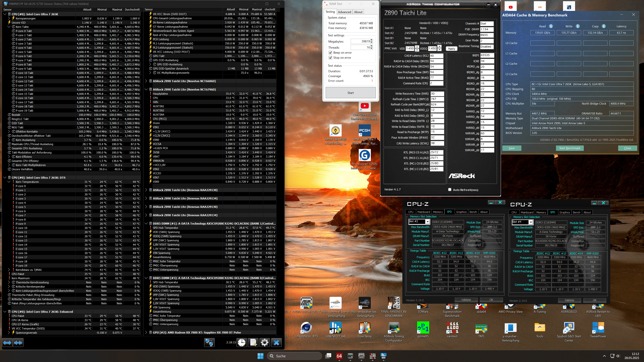The image size is (644, 362).
Task: Expand Kernspannungen tree node
Action: [9, 18]
